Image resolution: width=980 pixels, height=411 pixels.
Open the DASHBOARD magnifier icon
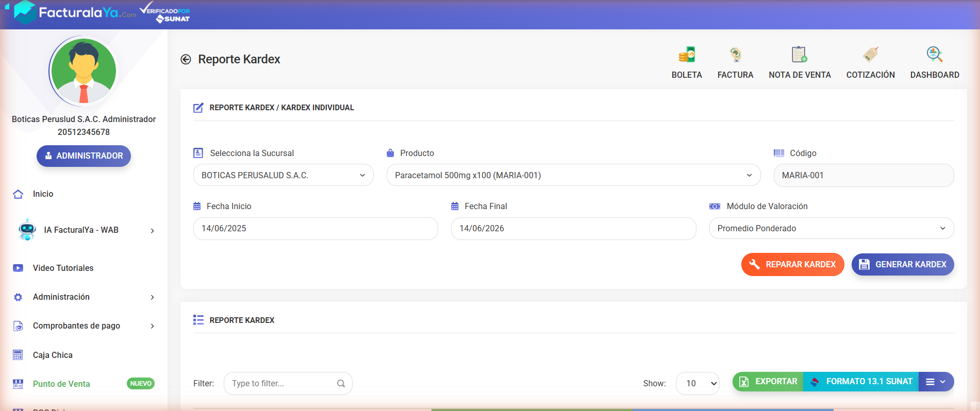935,55
